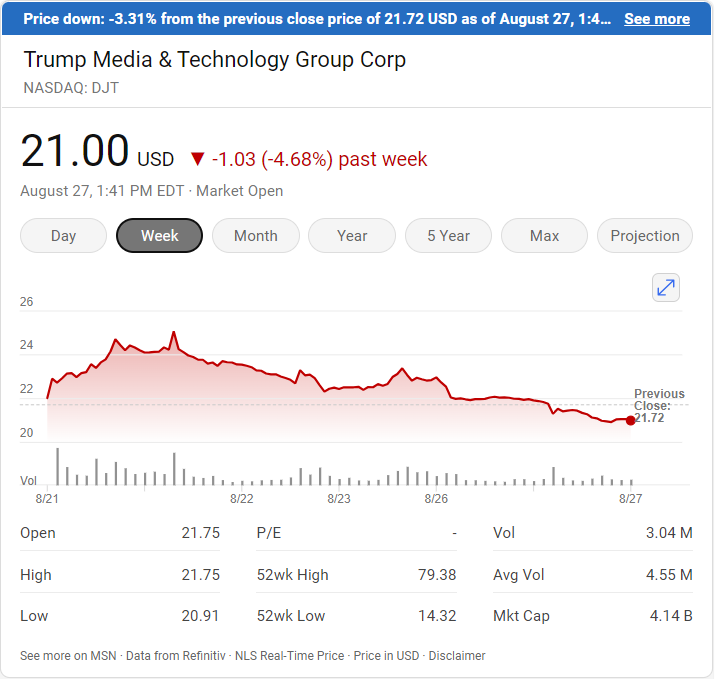Switch to the Month chart view
This screenshot has width=715, height=679.
pyautogui.click(x=256, y=236)
